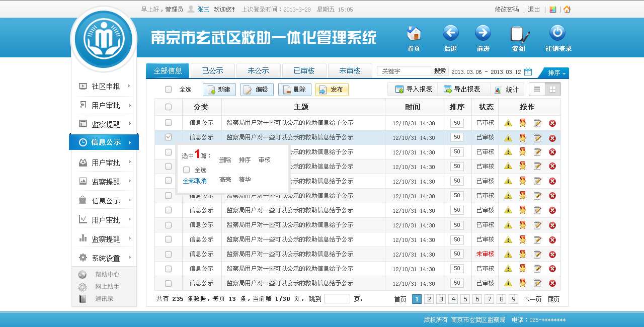Click the 新建 toolbar button

(x=219, y=90)
